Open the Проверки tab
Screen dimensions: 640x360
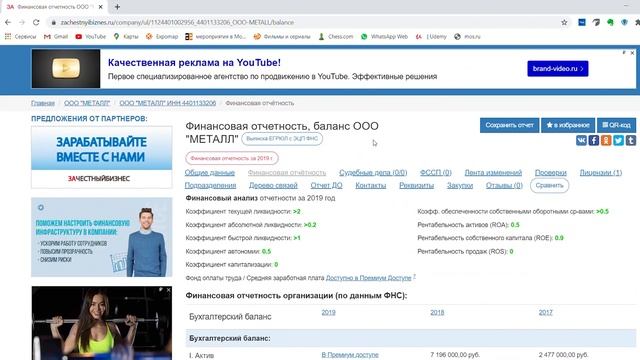(551, 173)
